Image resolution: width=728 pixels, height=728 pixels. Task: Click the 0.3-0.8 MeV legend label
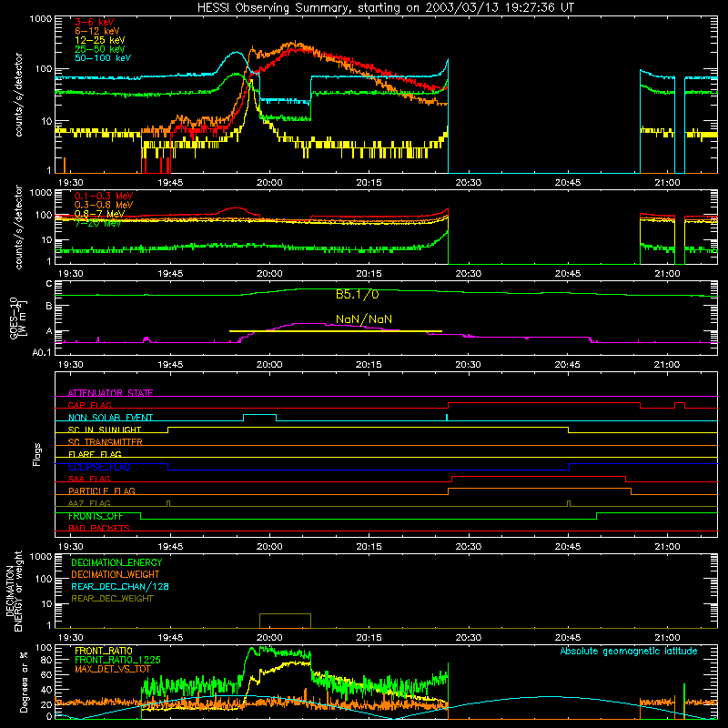(x=104, y=205)
